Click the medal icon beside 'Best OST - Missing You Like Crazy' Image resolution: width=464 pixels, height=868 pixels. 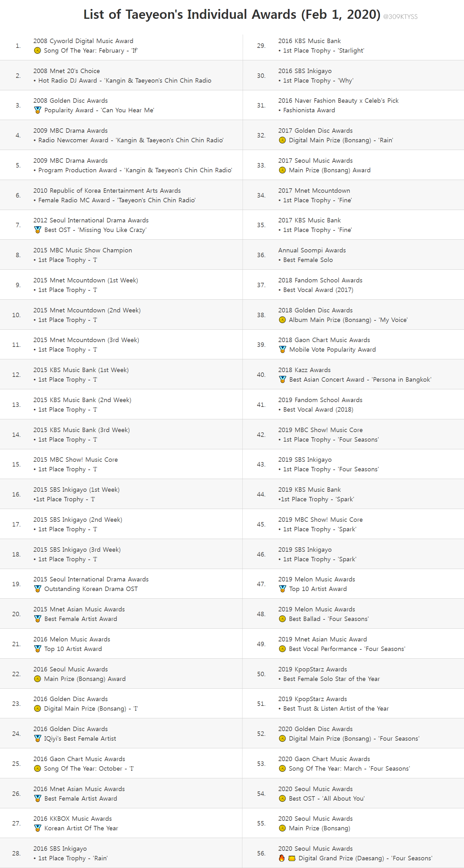pyautogui.click(x=38, y=230)
